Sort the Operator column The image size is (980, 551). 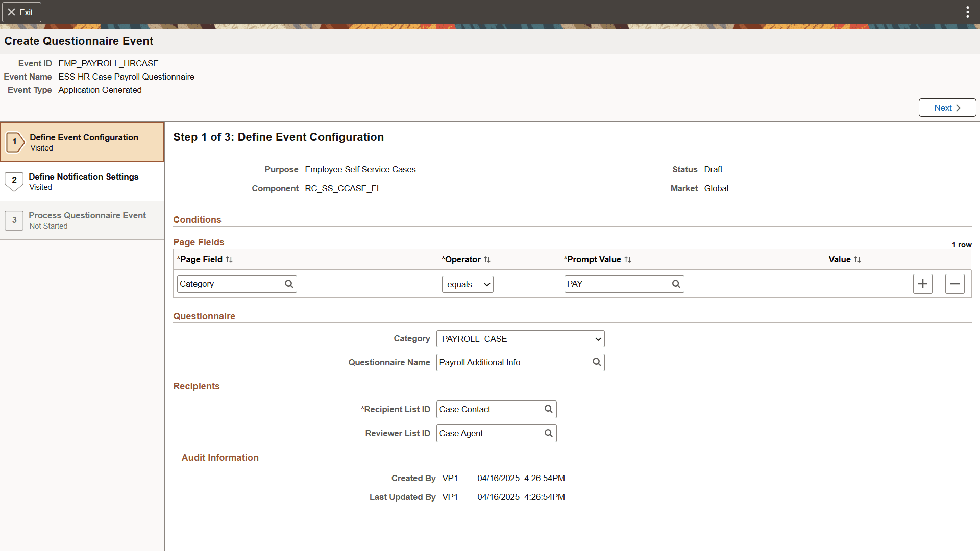[x=488, y=259]
